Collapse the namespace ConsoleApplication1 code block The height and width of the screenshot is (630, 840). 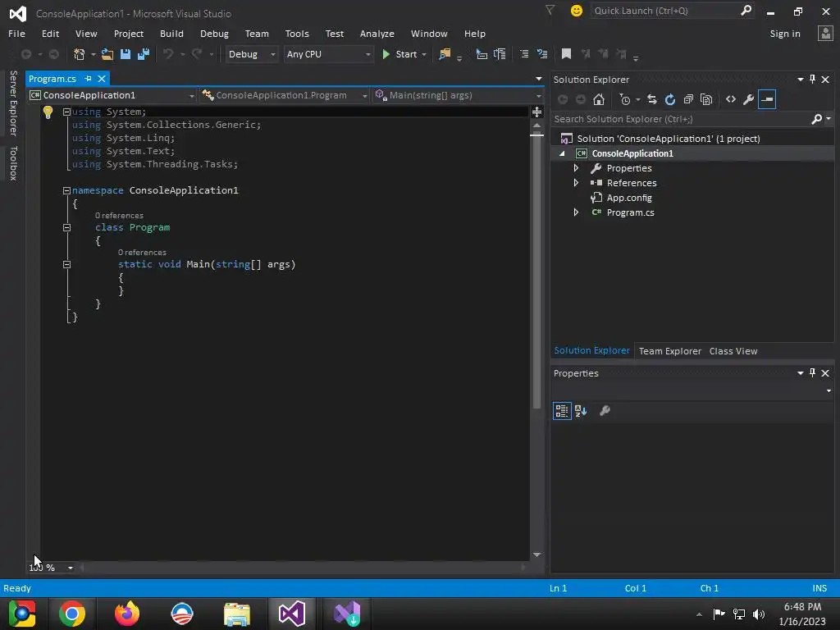point(67,190)
